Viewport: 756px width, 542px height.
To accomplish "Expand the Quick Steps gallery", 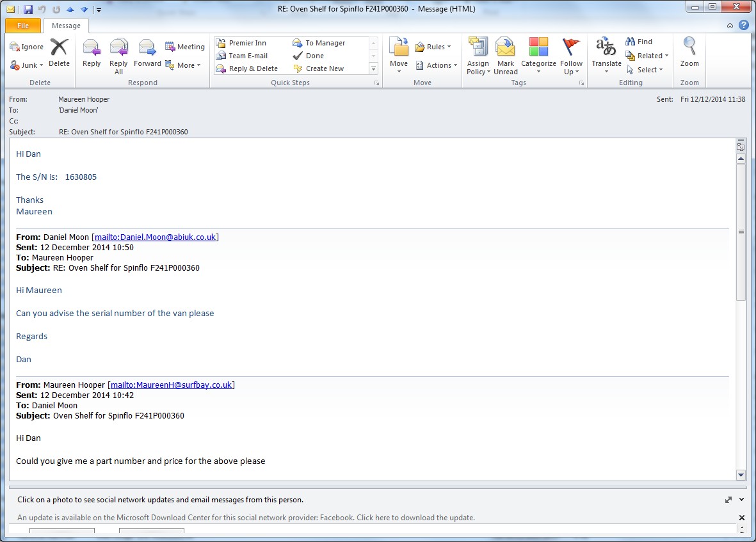I will [x=374, y=68].
